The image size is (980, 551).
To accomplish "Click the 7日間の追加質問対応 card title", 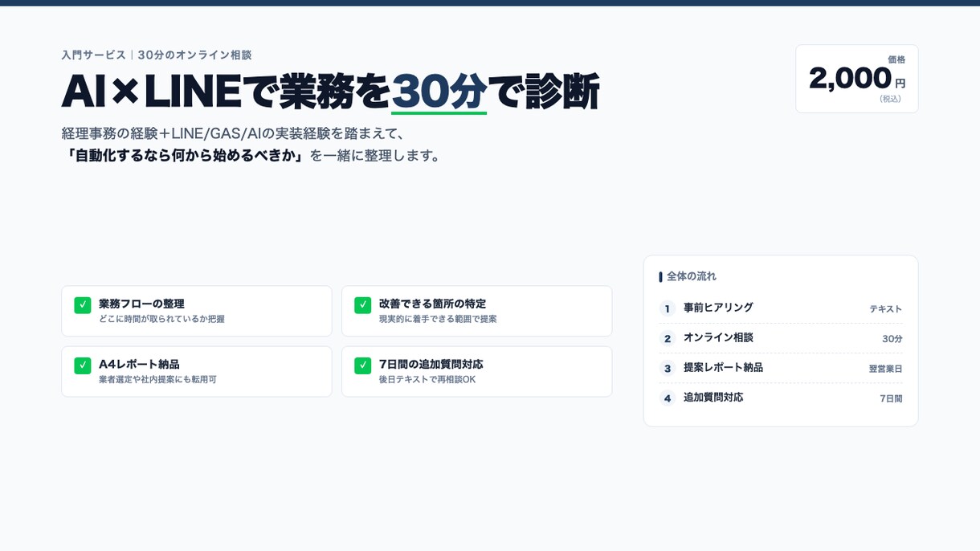I will click(431, 364).
